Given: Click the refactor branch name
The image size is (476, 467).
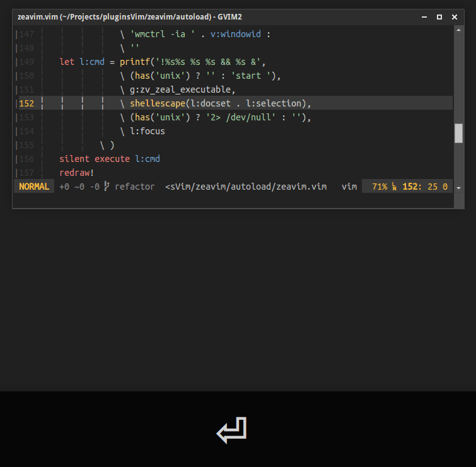Looking at the screenshot, I should pos(134,187).
